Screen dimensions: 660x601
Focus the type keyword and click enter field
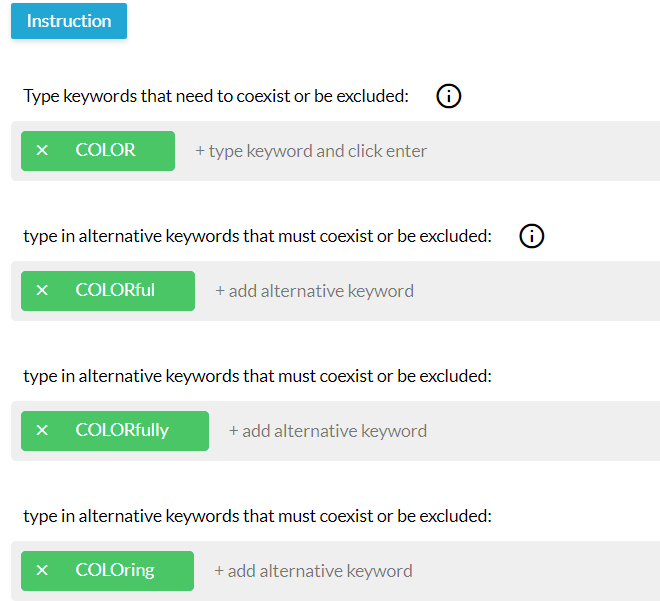point(311,151)
